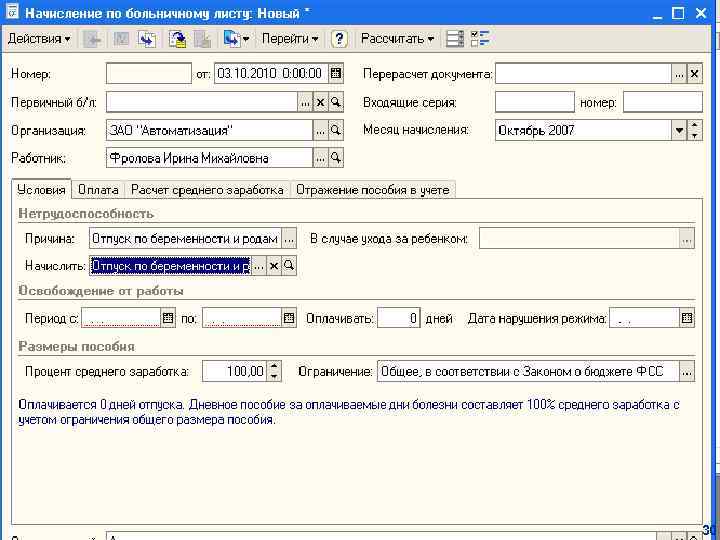720x540 pixels.
Task: Select Ограничение with ellipsis button
Action: [x=686, y=371]
